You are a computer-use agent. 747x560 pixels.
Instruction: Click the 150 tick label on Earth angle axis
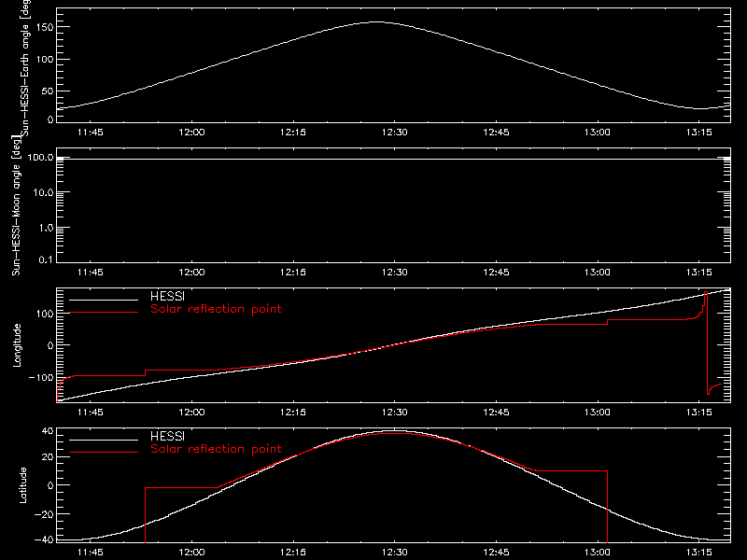[44, 27]
